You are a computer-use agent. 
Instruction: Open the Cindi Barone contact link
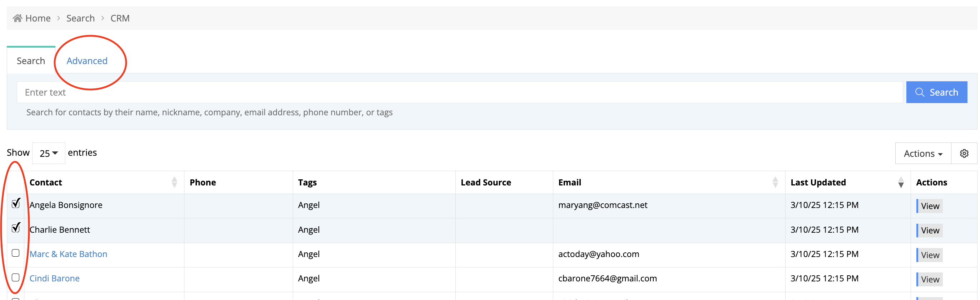pyautogui.click(x=54, y=278)
